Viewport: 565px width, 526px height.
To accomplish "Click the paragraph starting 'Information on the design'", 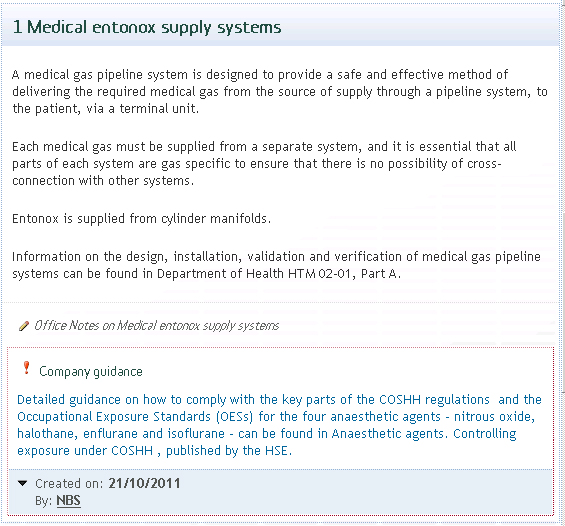I will 276,265.
